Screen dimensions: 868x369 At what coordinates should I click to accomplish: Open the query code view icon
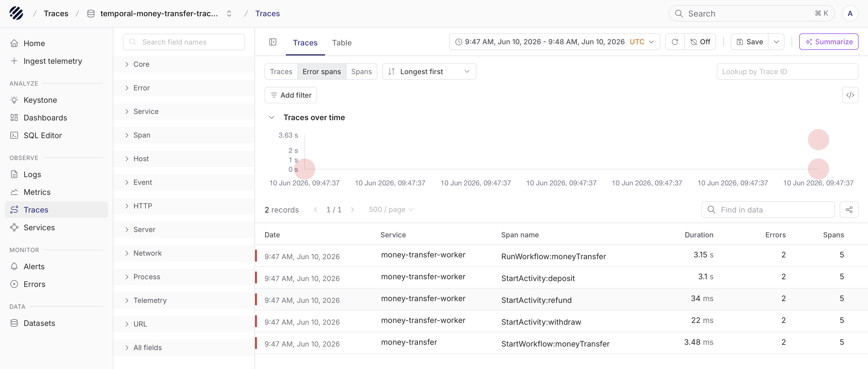(x=850, y=95)
